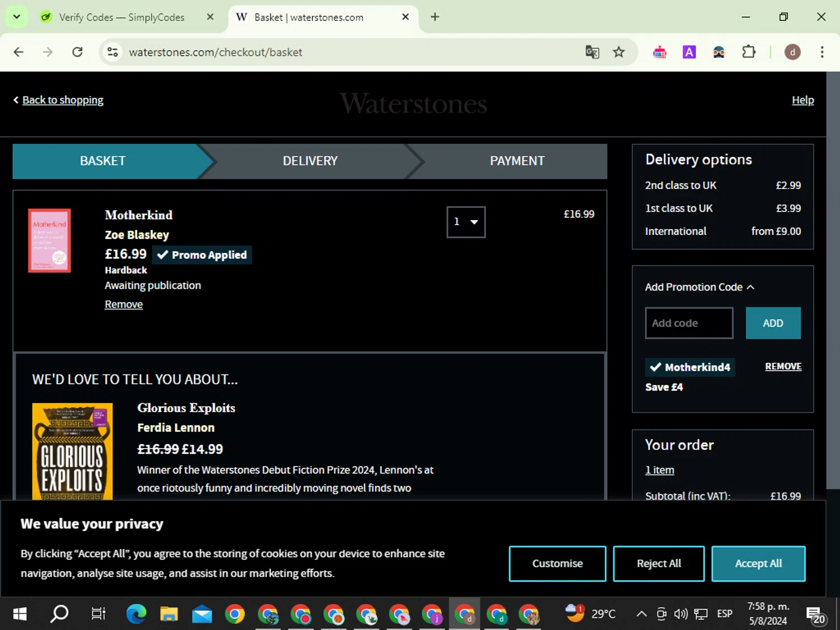Click the browser forward arrow
This screenshot has width=840, height=630.
[x=48, y=52]
